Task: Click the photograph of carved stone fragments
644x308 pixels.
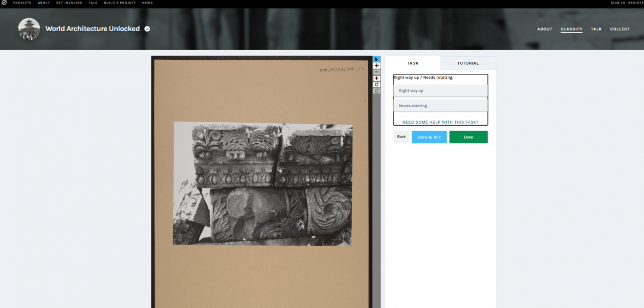Action: (263, 183)
